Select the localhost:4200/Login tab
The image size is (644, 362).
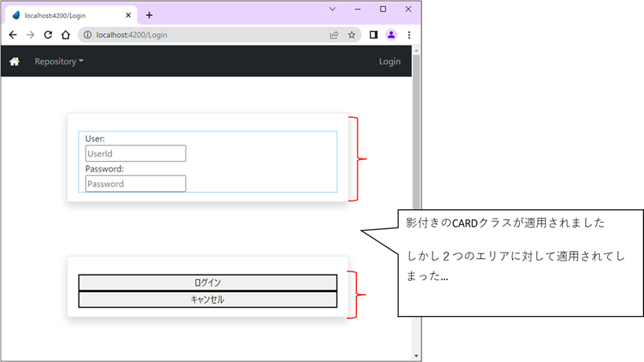67,15
